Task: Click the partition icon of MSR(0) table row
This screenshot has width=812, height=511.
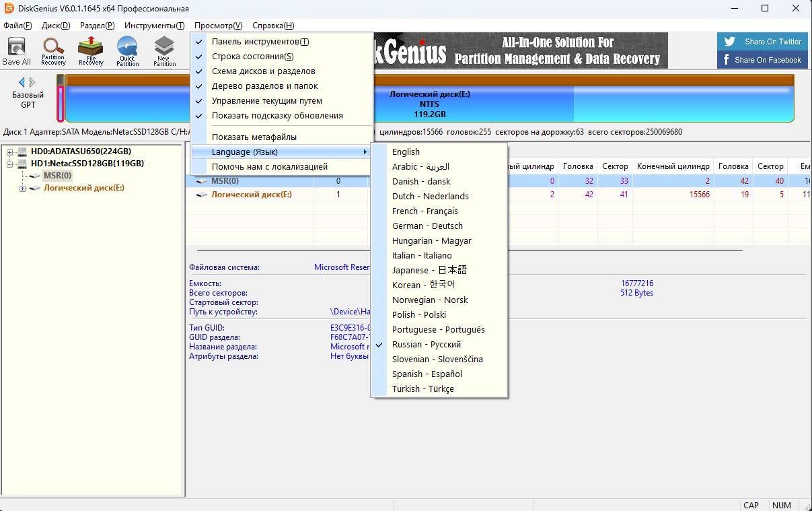Action: [x=202, y=181]
